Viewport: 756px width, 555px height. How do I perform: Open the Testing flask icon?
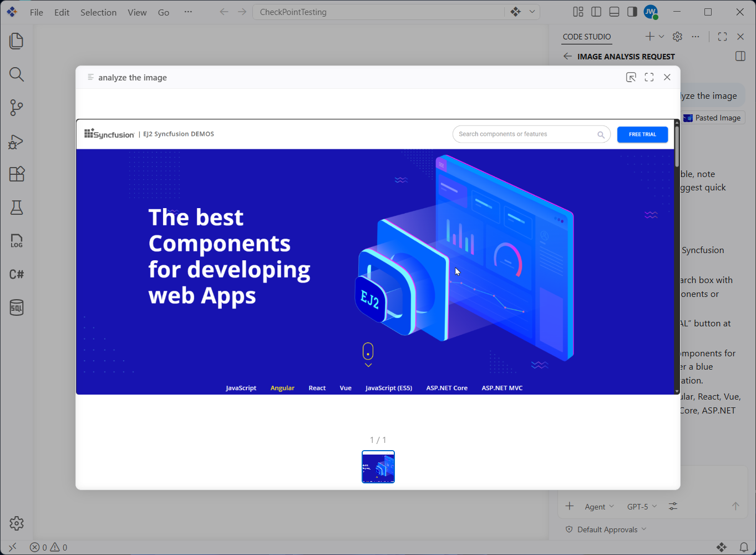pos(17,208)
